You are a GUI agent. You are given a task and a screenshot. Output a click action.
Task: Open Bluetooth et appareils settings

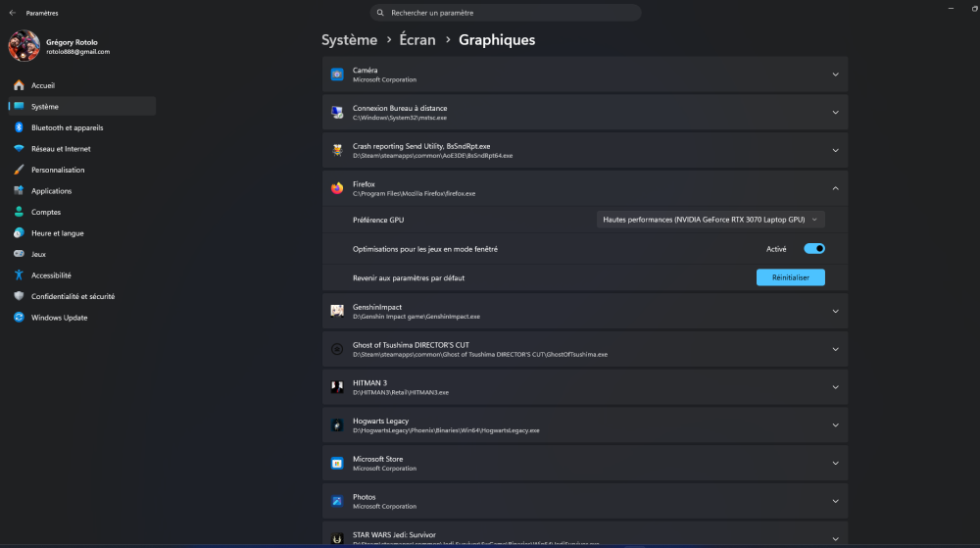point(67,127)
